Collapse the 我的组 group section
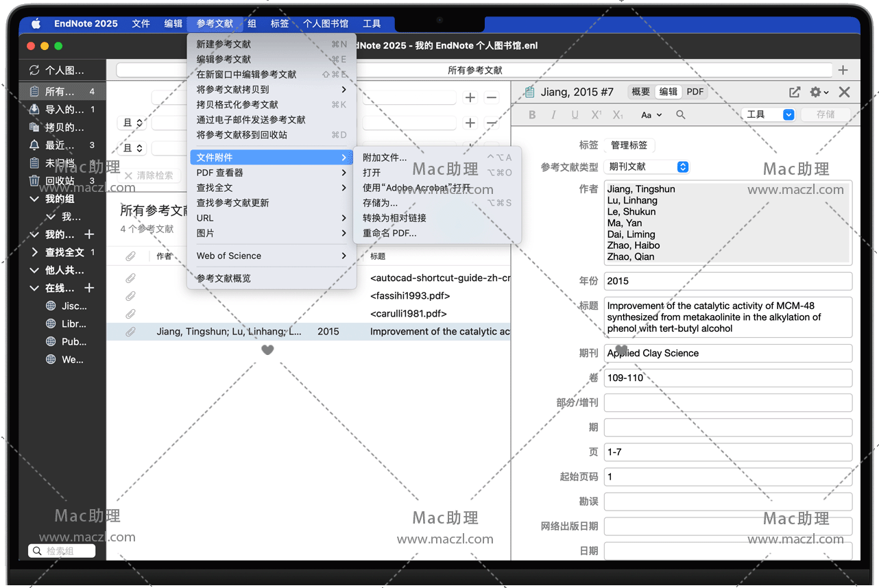Viewport: 879px width, 588px height. (35, 199)
